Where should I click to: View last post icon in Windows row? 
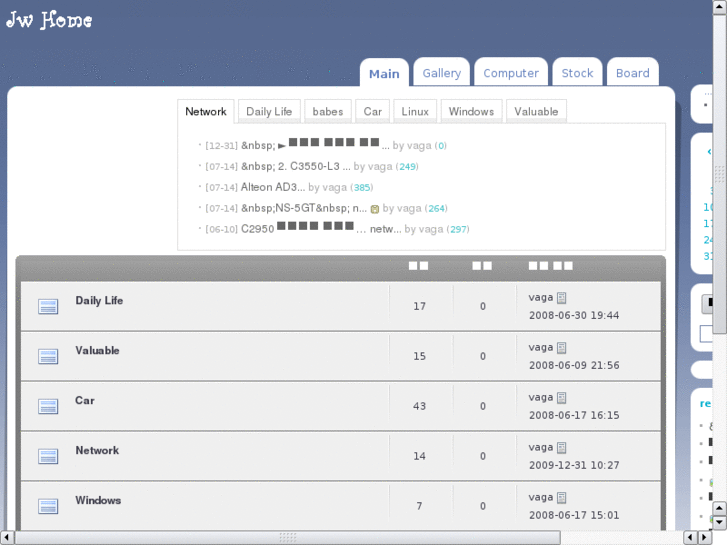point(561,498)
